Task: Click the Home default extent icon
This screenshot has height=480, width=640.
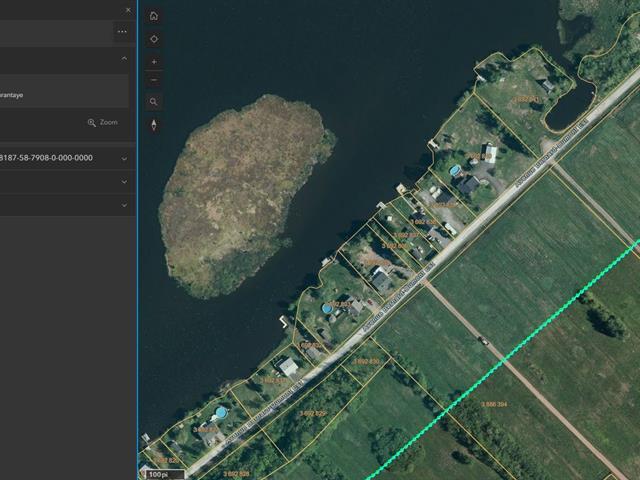Action: 154,16
